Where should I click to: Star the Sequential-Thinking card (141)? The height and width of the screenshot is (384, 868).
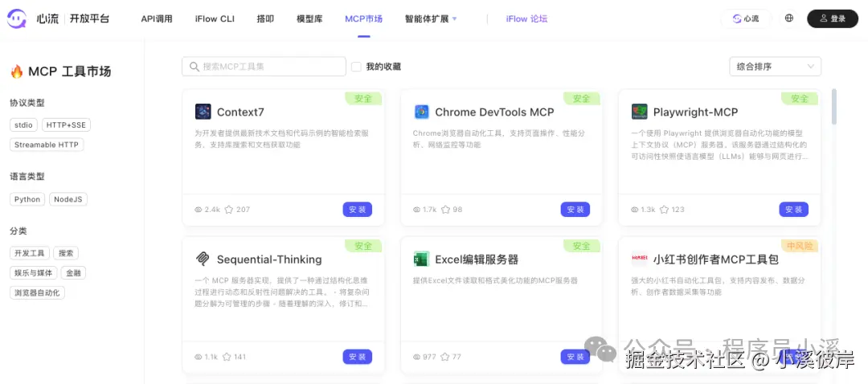click(227, 357)
